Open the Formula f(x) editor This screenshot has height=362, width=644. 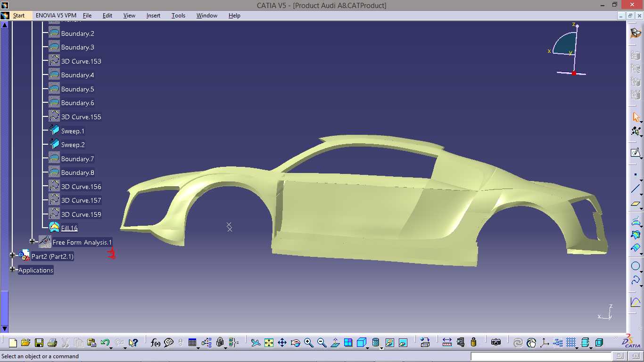click(156, 343)
